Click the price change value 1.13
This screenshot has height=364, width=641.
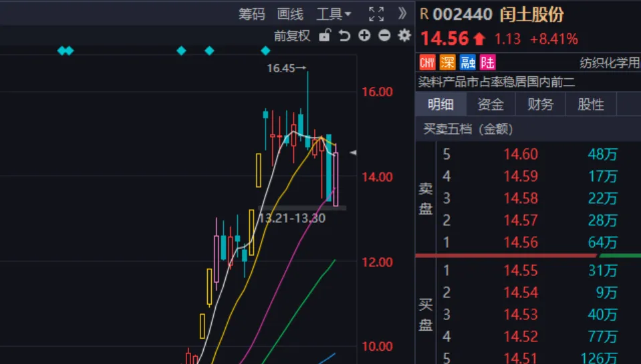pos(507,39)
